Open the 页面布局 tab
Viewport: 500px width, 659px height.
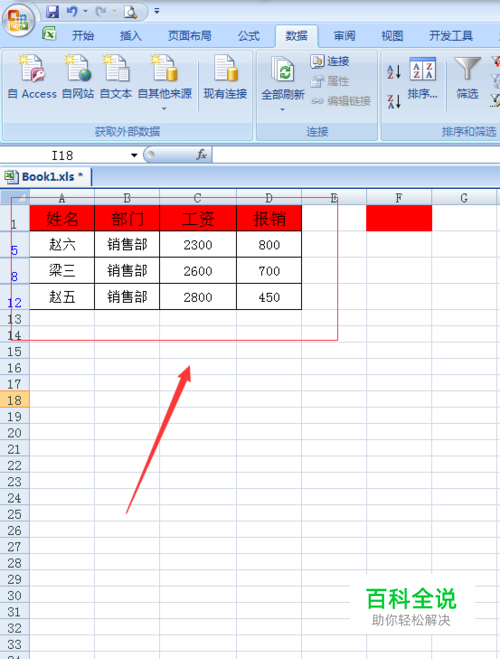pyautogui.click(x=189, y=36)
